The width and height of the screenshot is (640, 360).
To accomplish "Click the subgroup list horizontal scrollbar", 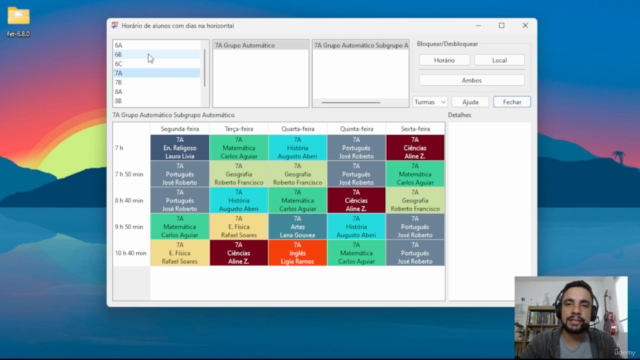I will click(351, 102).
